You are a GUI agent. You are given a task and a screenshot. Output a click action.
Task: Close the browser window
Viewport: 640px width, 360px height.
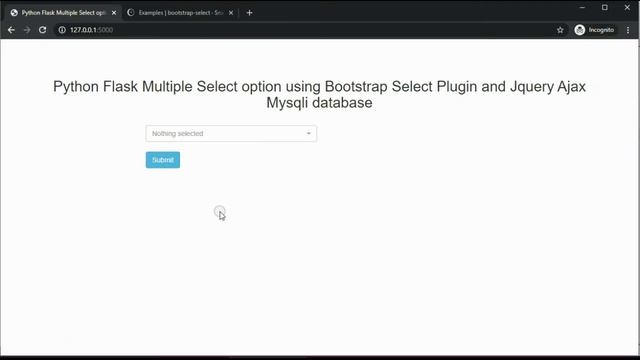click(x=627, y=7)
